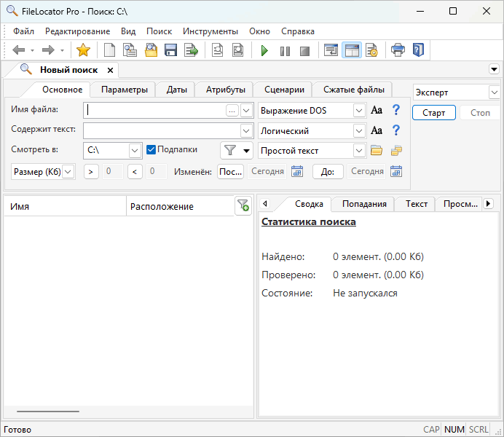Viewport: 504px width, 437px height.
Task: Click the yellow star favorites icon
Action: (83, 50)
